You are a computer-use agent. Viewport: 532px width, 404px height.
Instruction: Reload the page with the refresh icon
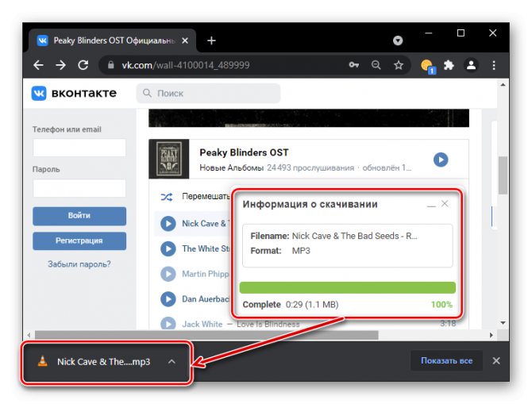click(83, 65)
